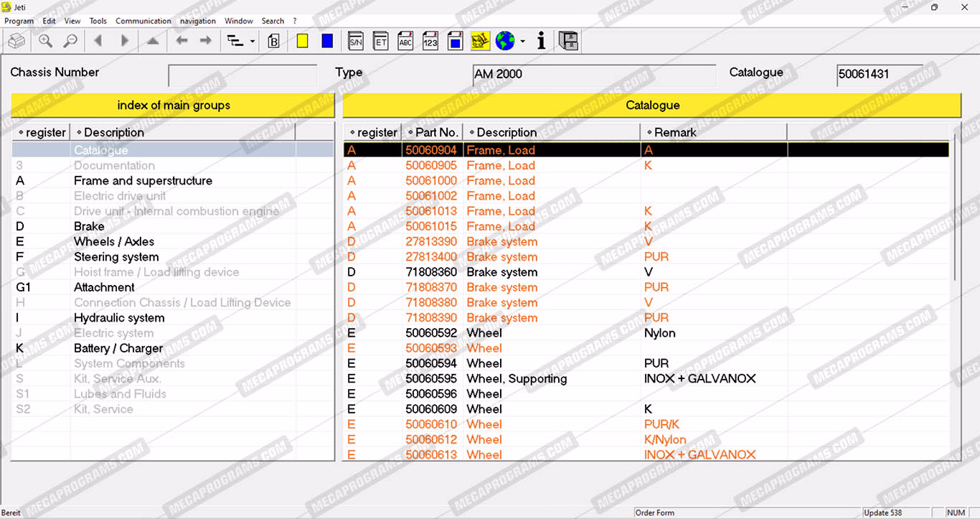980x519 pixels.
Task: Click the printer icon in toolbar
Action: (16, 42)
